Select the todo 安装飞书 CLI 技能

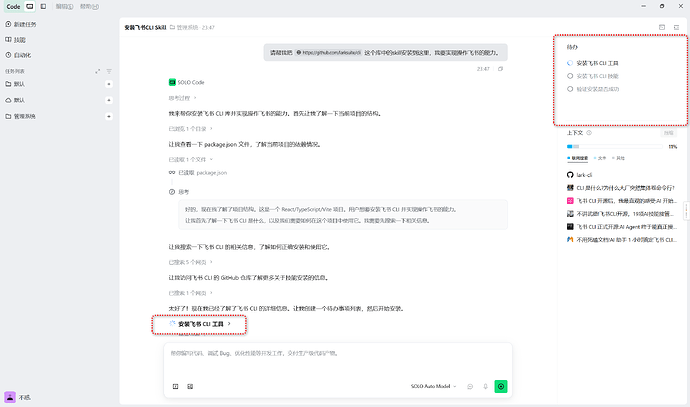tap(593, 76)
